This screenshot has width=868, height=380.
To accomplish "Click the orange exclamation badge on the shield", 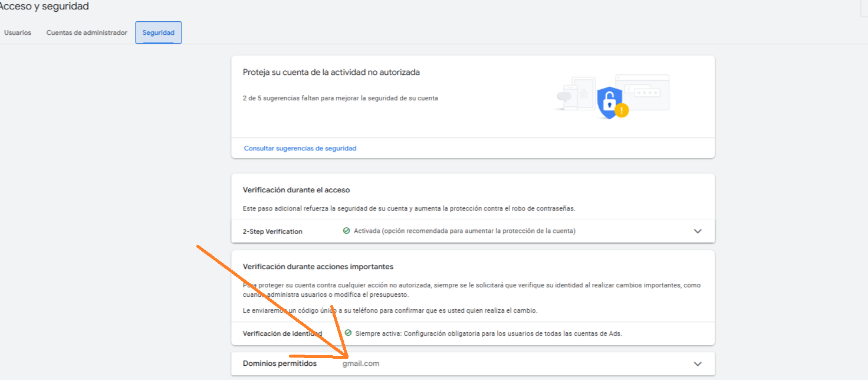I will 622,110.
